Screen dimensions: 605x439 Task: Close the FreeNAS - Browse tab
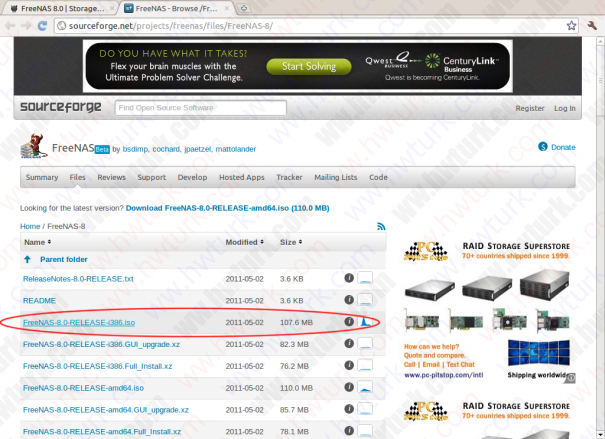[227, 8]
